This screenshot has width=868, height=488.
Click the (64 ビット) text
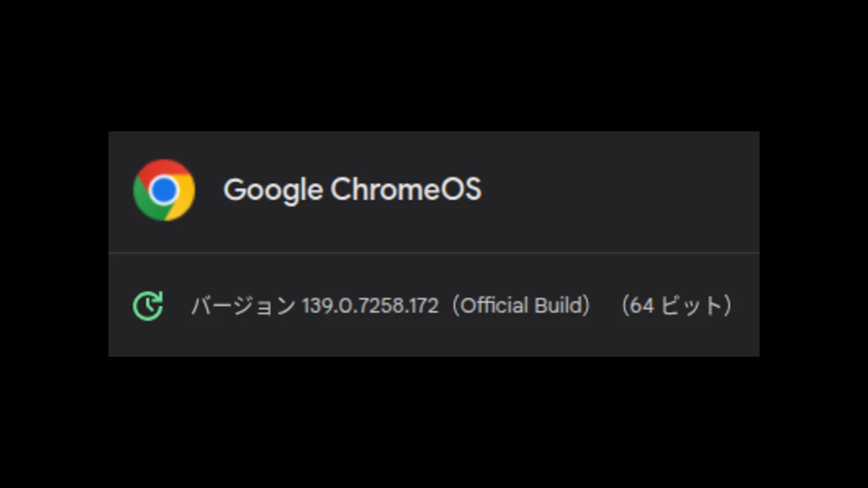coord(676,305)
